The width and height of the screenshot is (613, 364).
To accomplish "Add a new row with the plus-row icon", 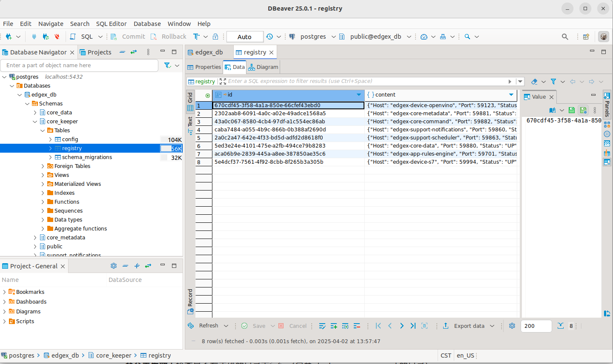I will pyautogui.click(x=334, y=326).
